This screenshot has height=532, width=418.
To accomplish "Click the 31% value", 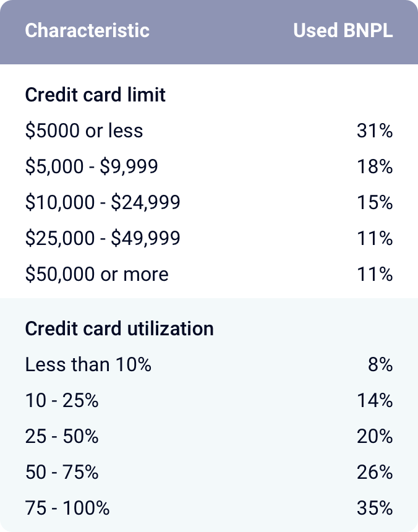I will (x=375, y=131).
